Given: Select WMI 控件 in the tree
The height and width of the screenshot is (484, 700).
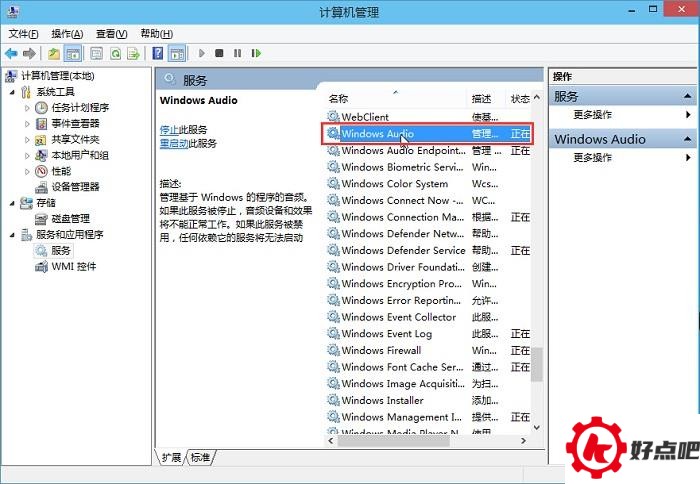Looking at the screenshot, I should (x=74, y=267).
